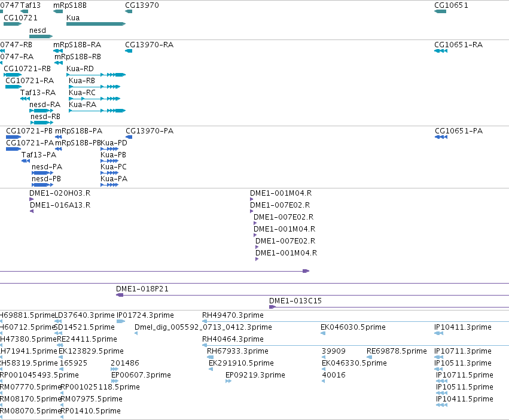Click the Kua-RD transcript label
Screen dimensions: 509x420
click(x=80, y=69)
